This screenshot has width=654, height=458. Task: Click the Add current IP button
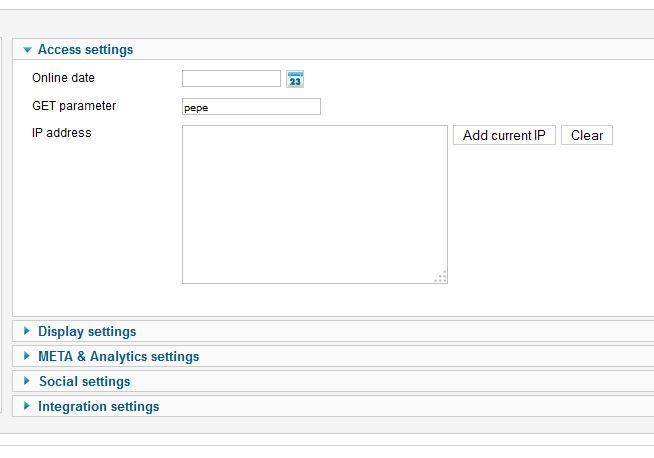click(x=504, y=135)
